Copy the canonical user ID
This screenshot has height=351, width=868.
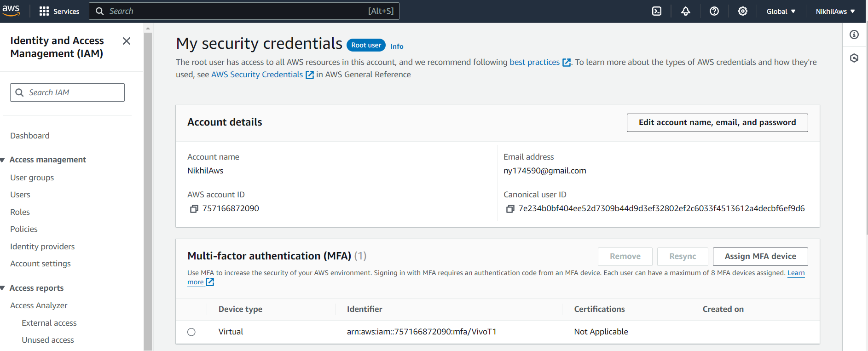pos(510,209)
